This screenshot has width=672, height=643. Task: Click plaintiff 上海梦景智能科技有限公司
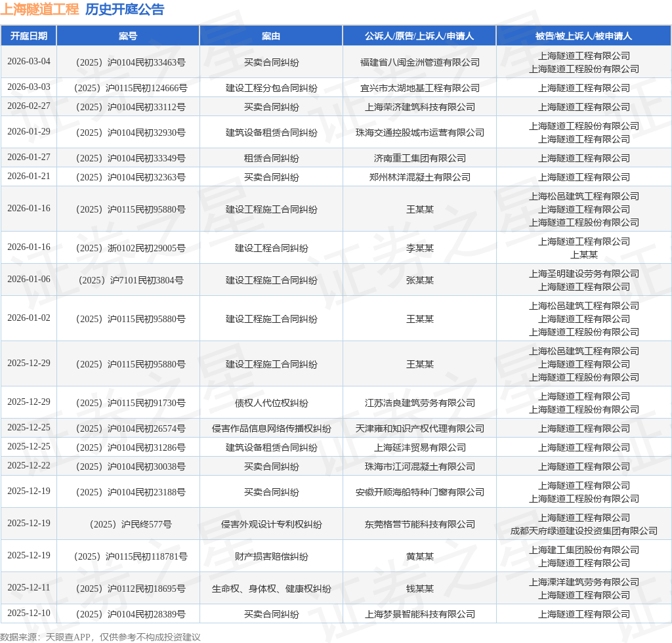click(419, 614)
